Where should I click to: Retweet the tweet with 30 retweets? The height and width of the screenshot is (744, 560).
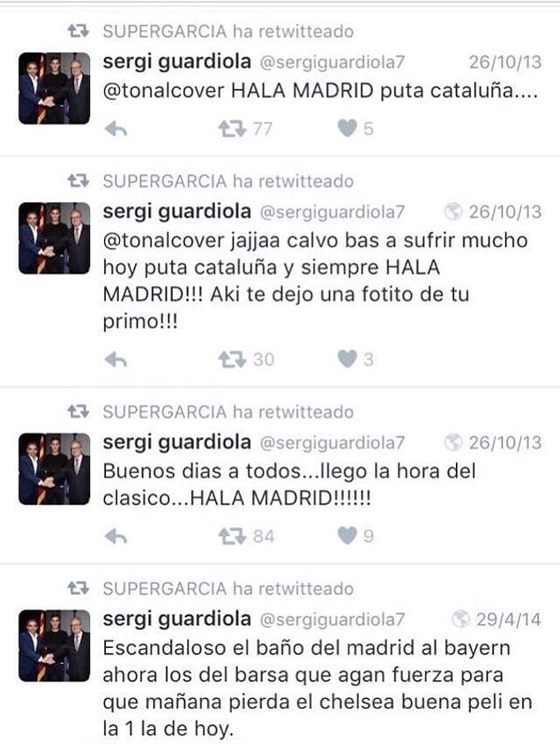tap(232, 359)
